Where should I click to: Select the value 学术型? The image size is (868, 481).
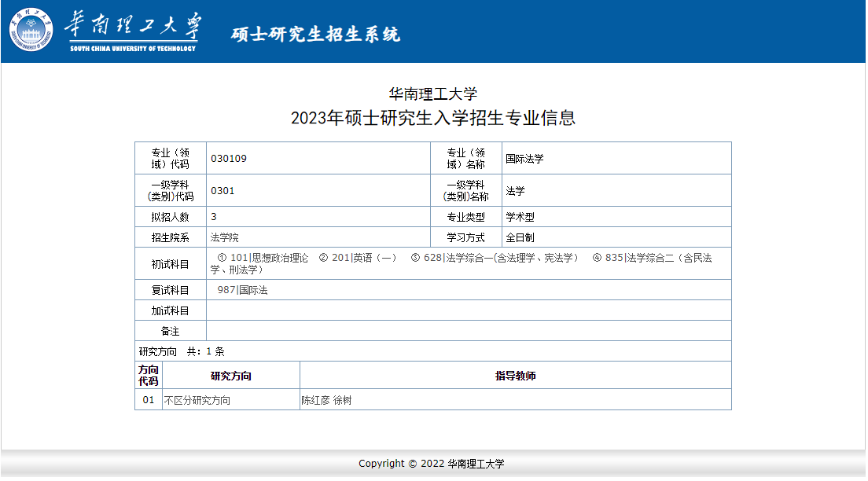pos(520,217)
